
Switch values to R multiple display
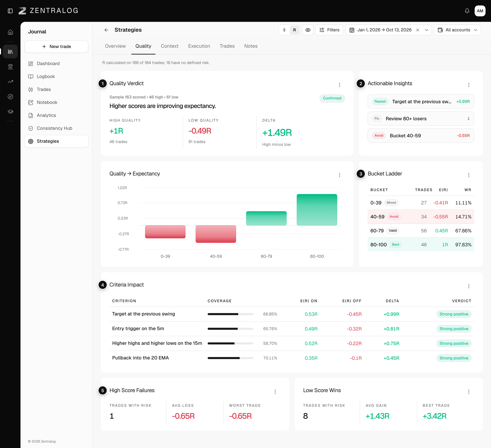(294, 30)
